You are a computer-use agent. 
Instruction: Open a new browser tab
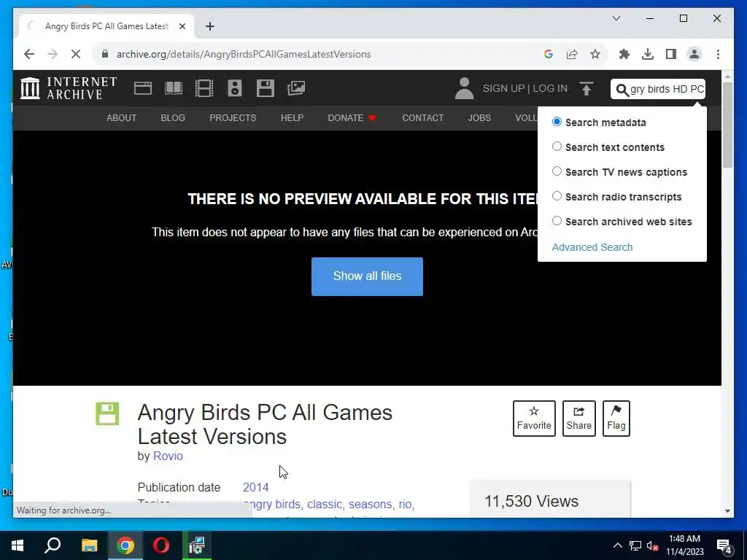tap(209, 26)
